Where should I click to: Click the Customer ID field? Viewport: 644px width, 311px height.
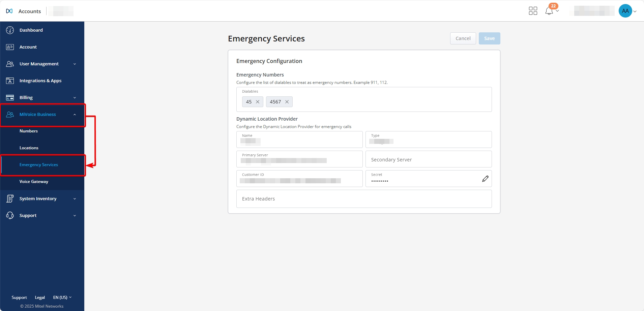(299, 179)
